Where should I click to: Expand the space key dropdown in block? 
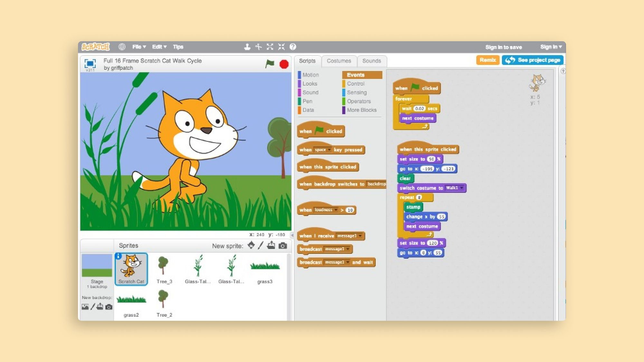[329, 150]
